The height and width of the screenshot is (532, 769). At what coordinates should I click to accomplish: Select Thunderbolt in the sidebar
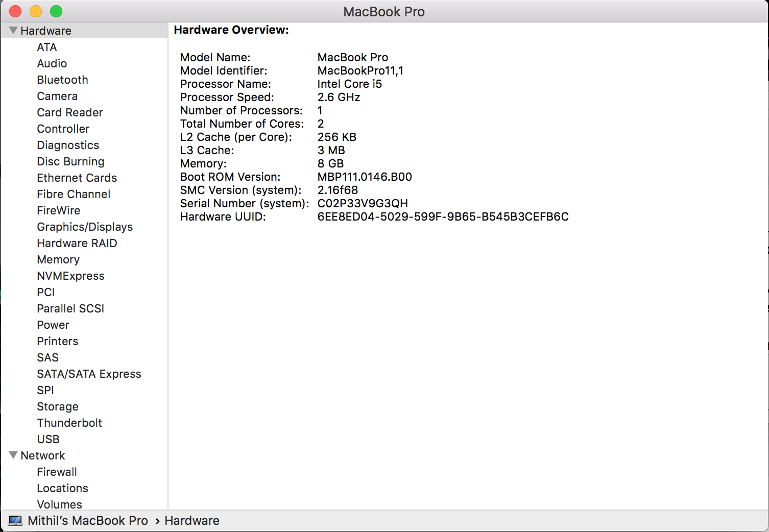click(x=69, y=423)
